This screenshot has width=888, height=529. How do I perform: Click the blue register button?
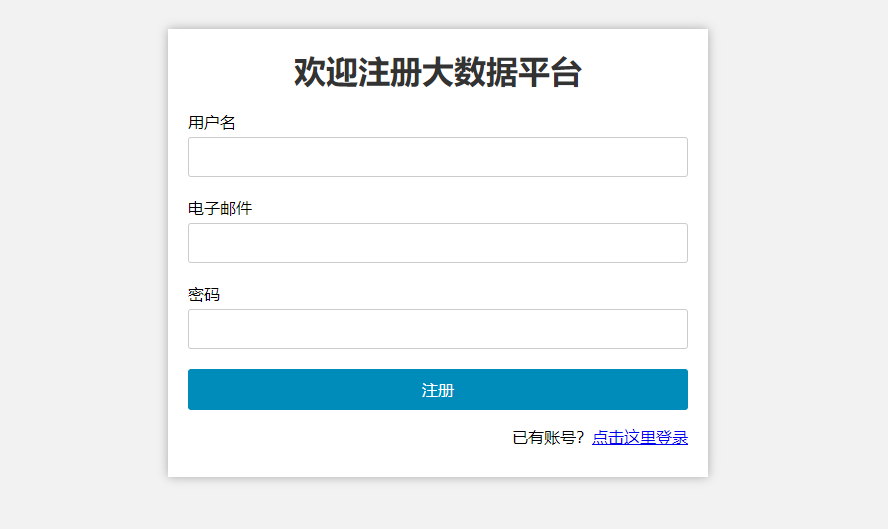pos(438,390)
